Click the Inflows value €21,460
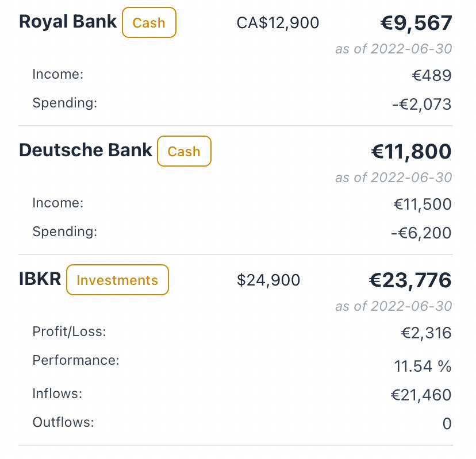Viewport: 476px width, 459px height. tap(422, 395)
